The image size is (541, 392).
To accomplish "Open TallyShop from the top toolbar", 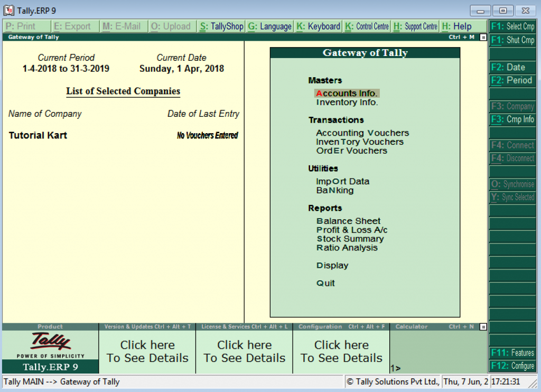I will [x=221, y=26].
